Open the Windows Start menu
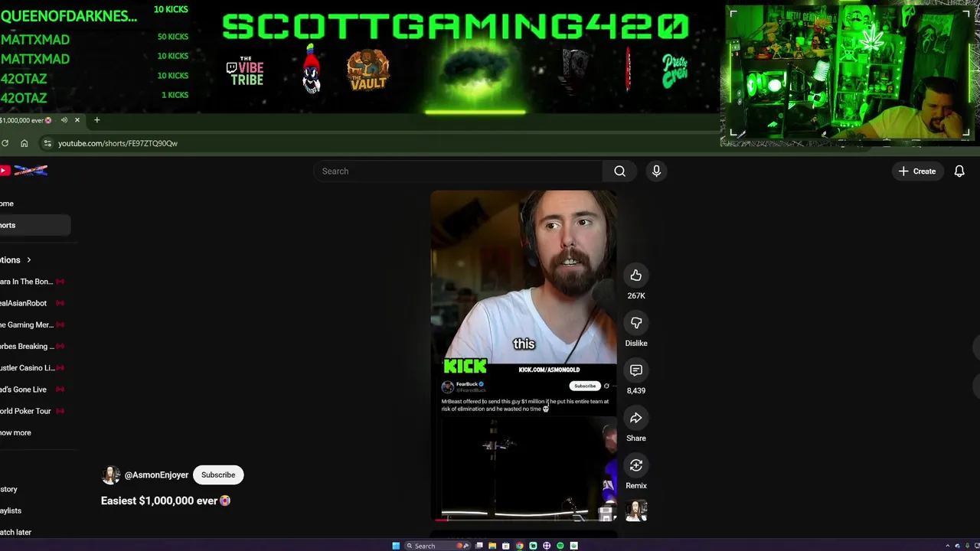This screenshot has height=551, width=980. (x=396, y=546)
